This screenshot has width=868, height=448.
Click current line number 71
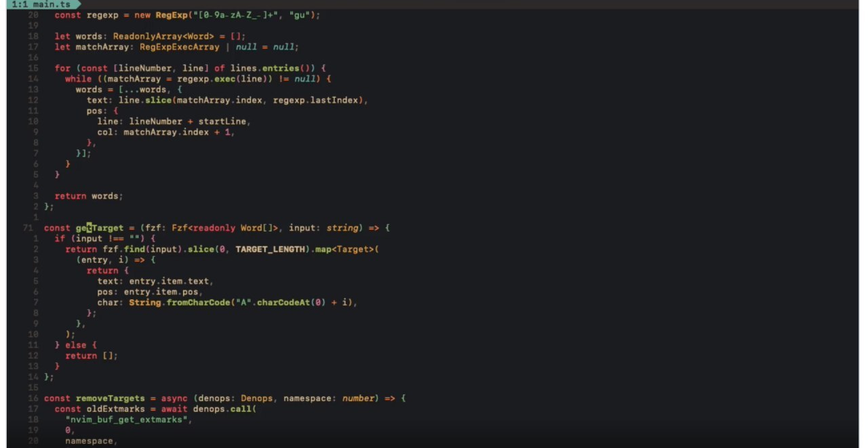[x=28, y=228]
